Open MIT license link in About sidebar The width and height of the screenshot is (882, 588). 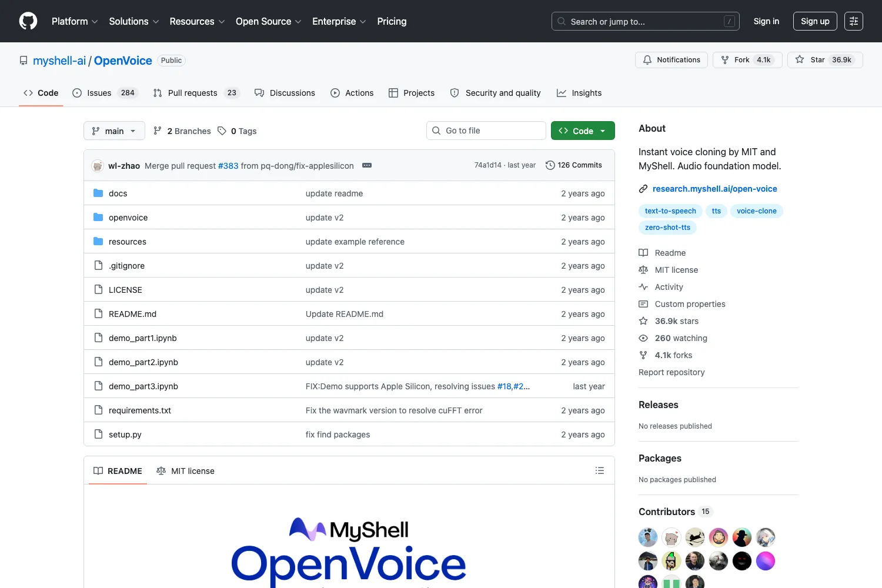click(x=669, y=270)
